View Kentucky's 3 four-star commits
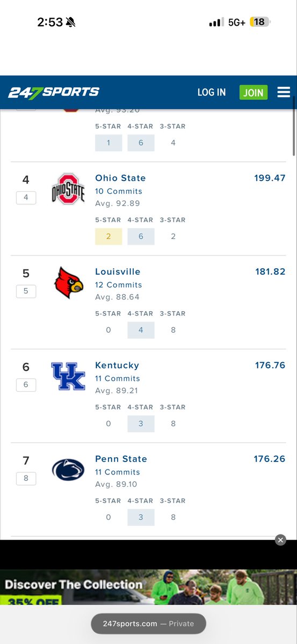This screenshot has width=297, height=644. point(141,423)
